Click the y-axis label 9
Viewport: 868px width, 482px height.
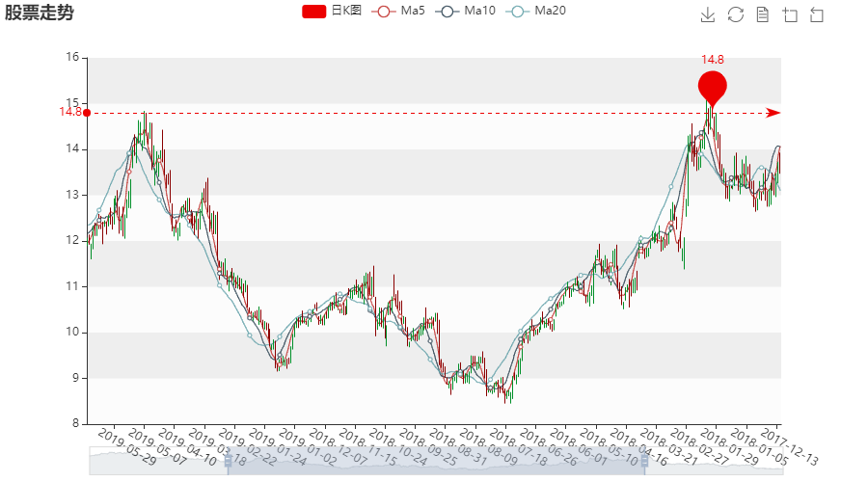click(76, 378)
